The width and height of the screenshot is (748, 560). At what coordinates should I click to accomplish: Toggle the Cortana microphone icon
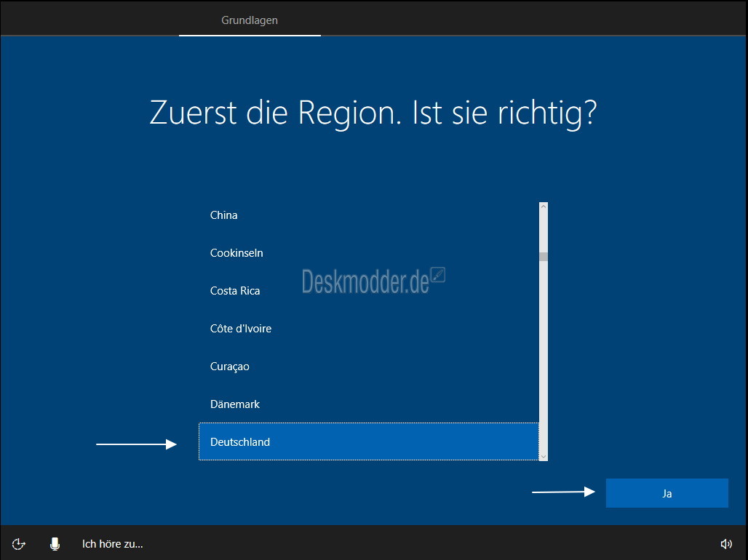coord(55,544)
